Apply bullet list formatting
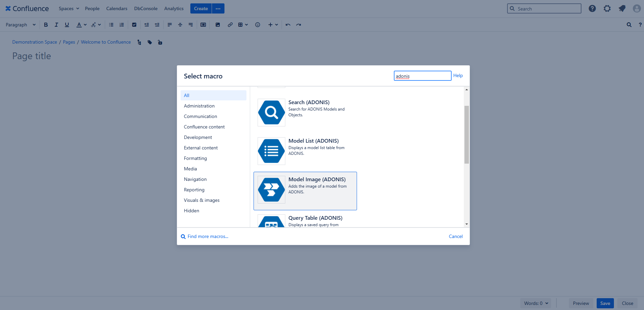This screenshot has height=310, width=644. pyautogui.click(x=111, y=24)
